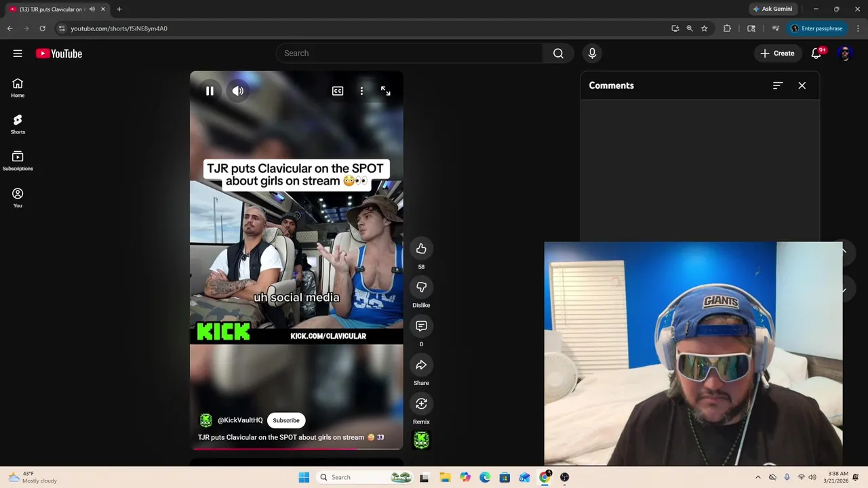Open Subscriptions in the sidebar
868x488 pixels.
tap(18, 161)
